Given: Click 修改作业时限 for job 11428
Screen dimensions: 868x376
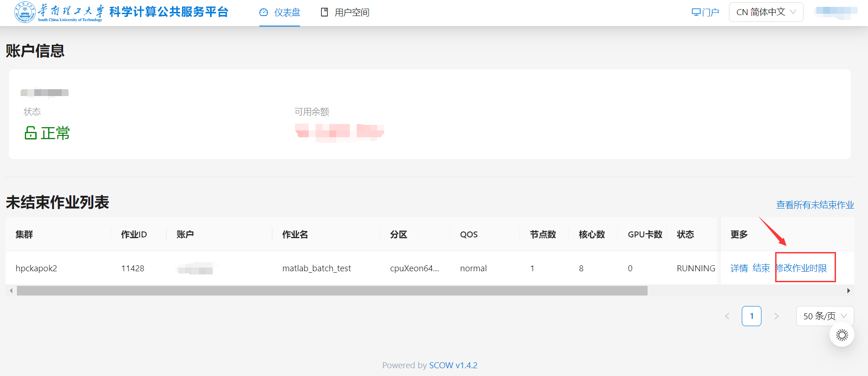Looking at the screenshot, I should pyautogui.click(x=801, y=268).
